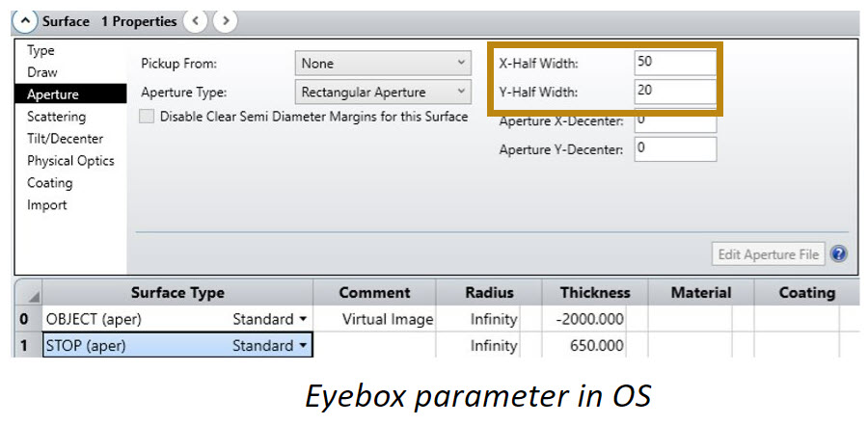Open the Import section
Image resolution: width=868 pixels, height=425 pixels.
[47, 205]
